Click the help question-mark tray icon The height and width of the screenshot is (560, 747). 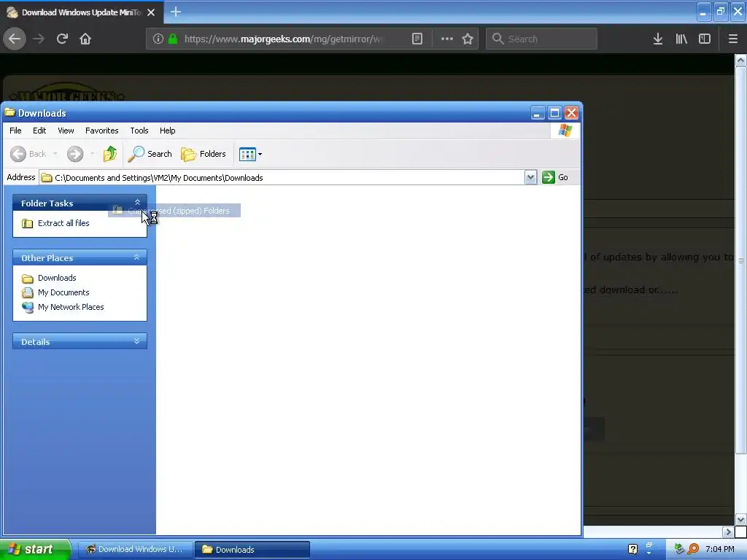tap(632, 550)
